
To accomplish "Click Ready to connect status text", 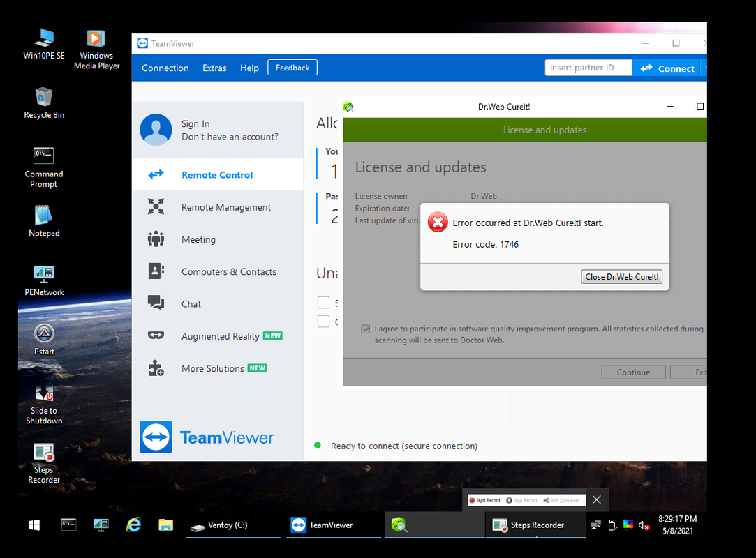I will point(404,446).
